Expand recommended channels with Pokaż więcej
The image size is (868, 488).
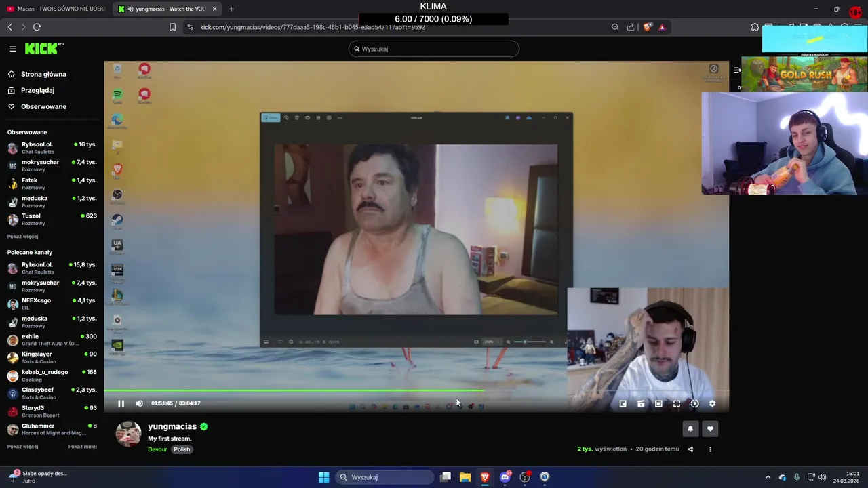tap(22, 447)
